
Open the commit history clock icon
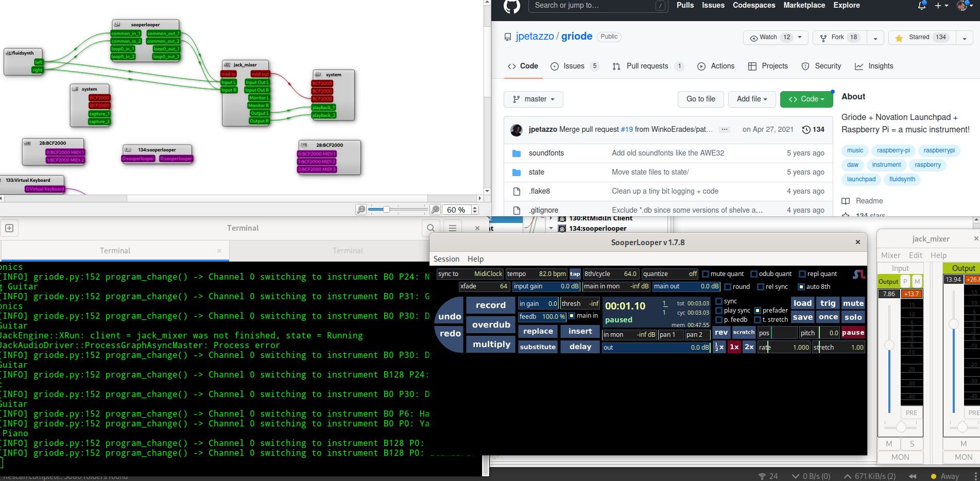click(x=806, y=130)
